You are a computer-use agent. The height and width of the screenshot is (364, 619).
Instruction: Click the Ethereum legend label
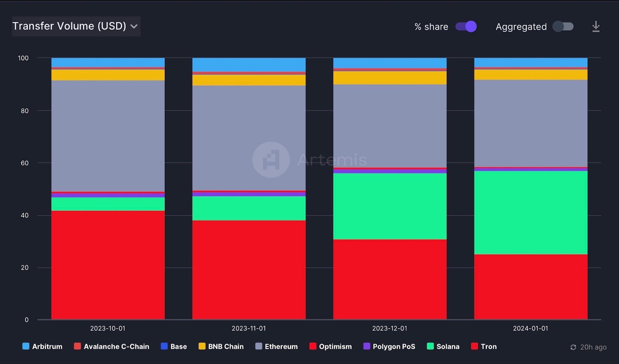[281, 347]
